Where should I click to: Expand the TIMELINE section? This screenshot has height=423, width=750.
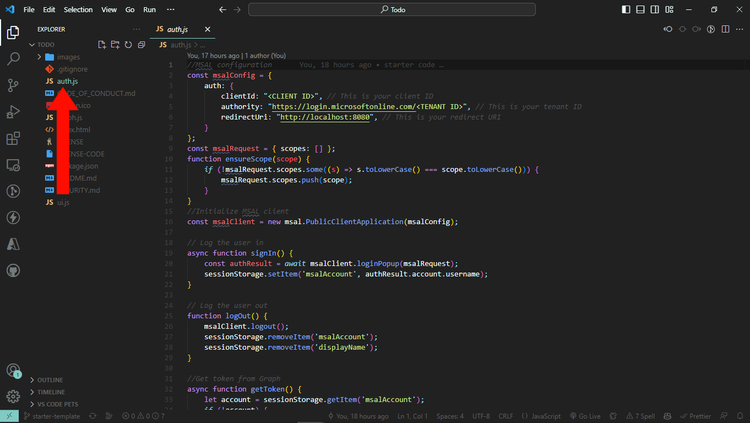tap(51, 392)
